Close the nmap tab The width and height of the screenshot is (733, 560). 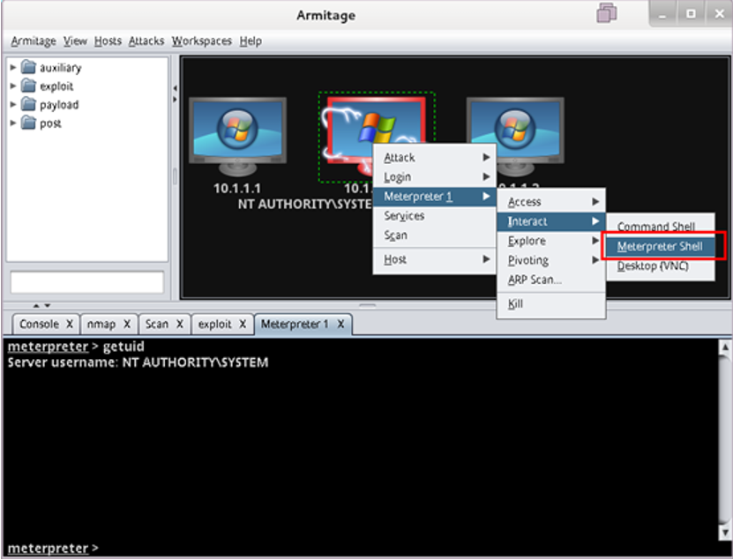coord(127,324)
